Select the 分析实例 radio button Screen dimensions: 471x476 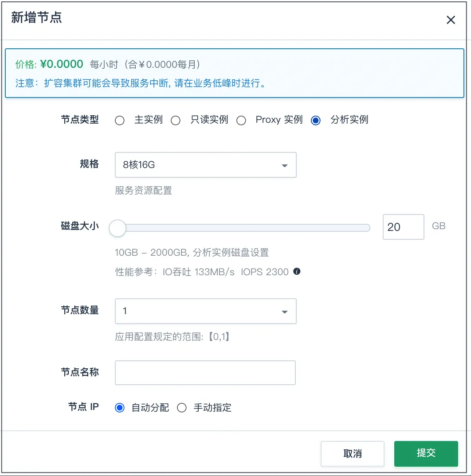point(316,121)
